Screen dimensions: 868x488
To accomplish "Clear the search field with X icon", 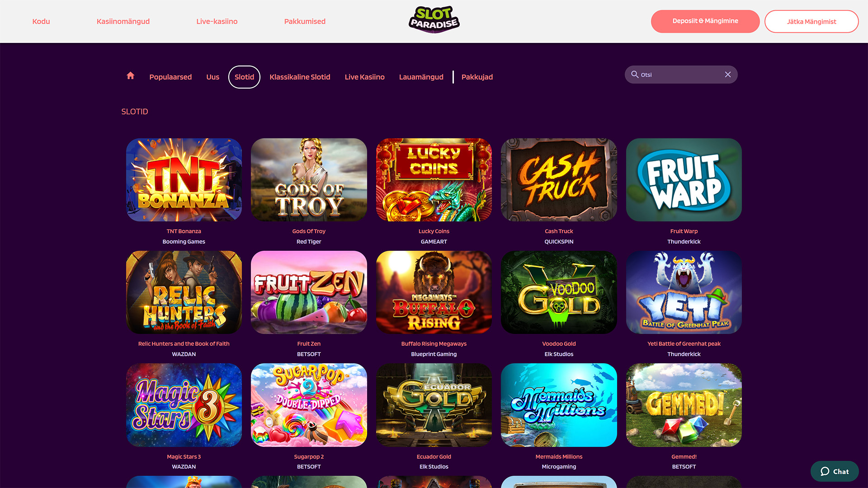I will coord(728,75).
